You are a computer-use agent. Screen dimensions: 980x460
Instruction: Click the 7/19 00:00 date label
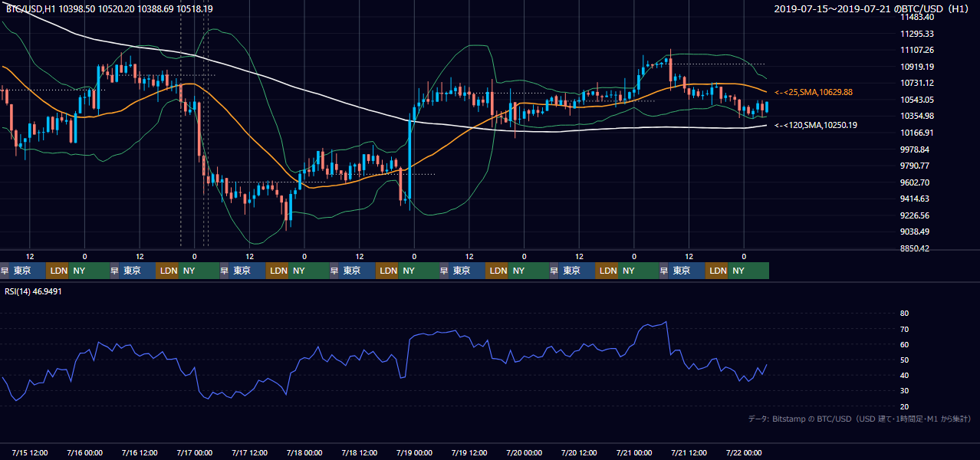click(x=414, y=452)
